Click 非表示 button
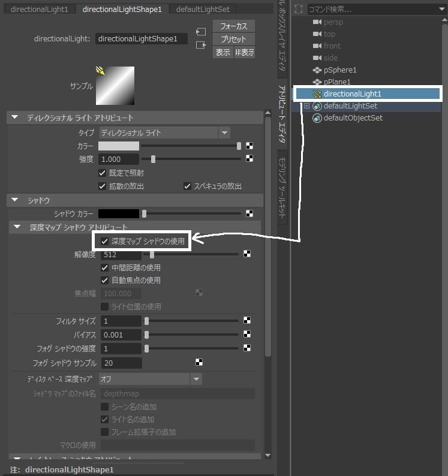448x476 pixels. pyautogui.click(x=245, y=52)
